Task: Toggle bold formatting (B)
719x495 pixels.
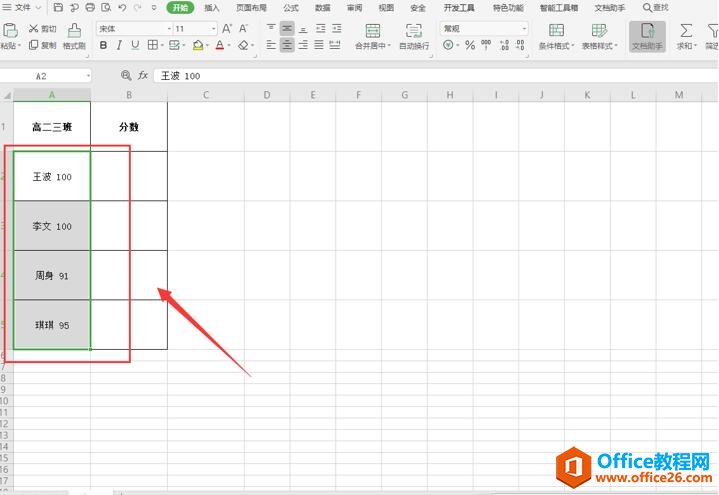Action: point(103,45)
